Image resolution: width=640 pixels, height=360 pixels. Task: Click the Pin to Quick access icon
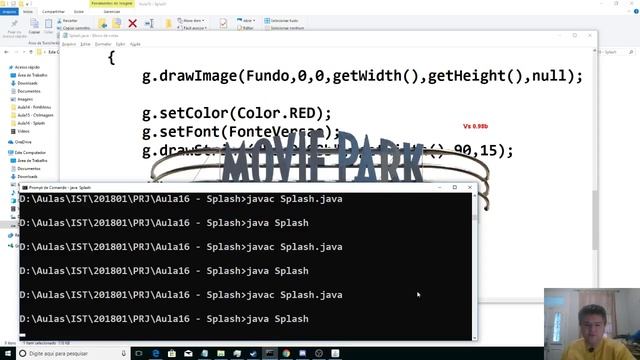(14, 24)
